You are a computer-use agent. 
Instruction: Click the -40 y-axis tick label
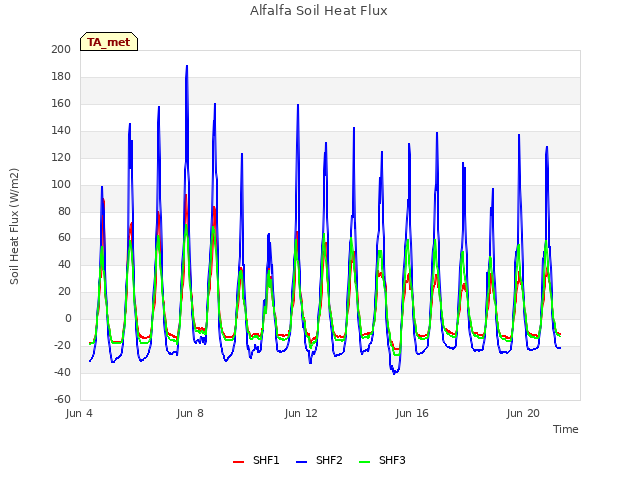point(62,372)
